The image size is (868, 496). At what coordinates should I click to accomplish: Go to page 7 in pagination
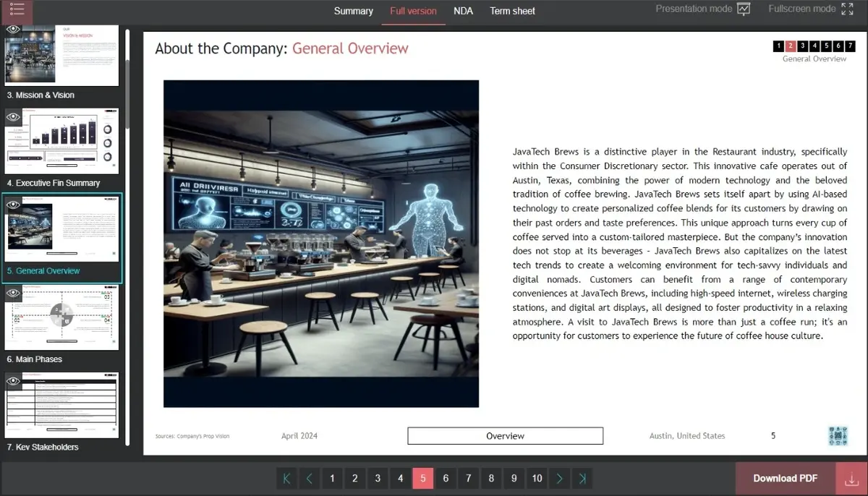point(469,478)
